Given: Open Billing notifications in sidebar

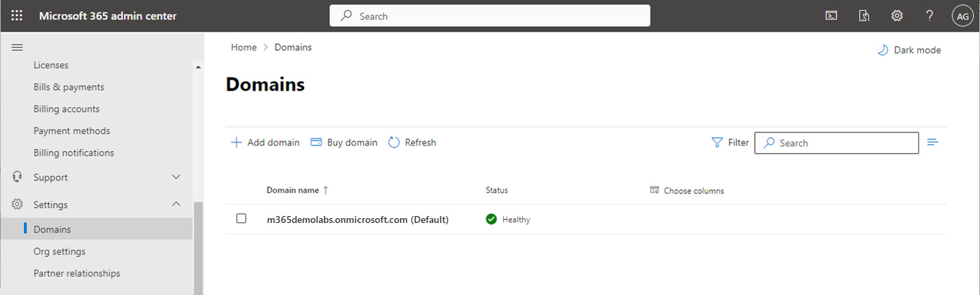Looking at the screenshot, I should [73, 153].
